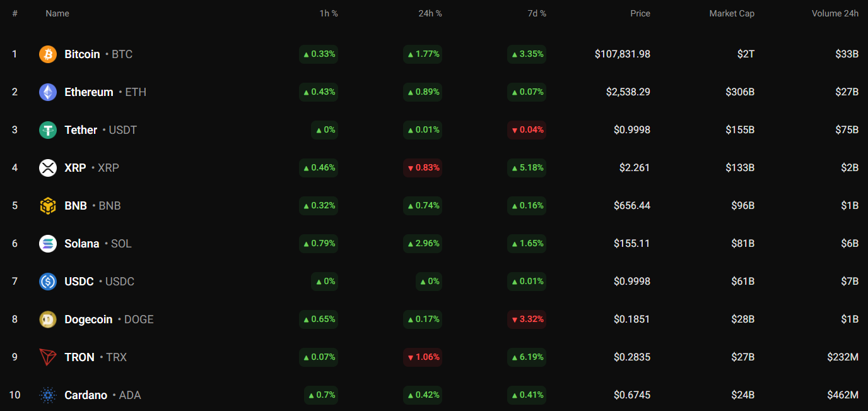Click the Bitcoin coin logo icon
The image size is (868, 411).
pyautogui.click(x=48, y=54)
